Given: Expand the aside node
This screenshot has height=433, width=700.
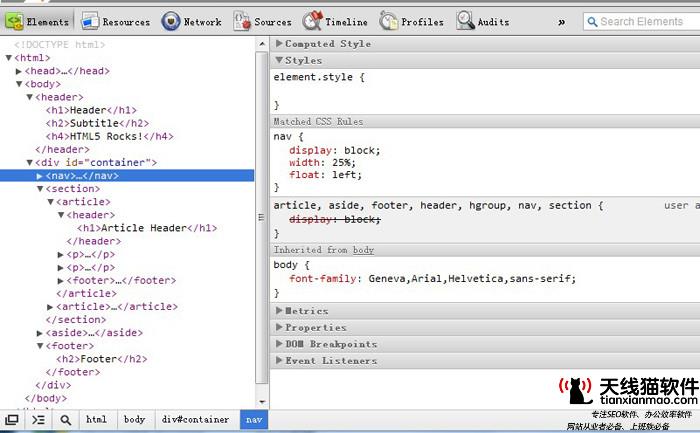Looking at the screenshot, I should [39, 333].
